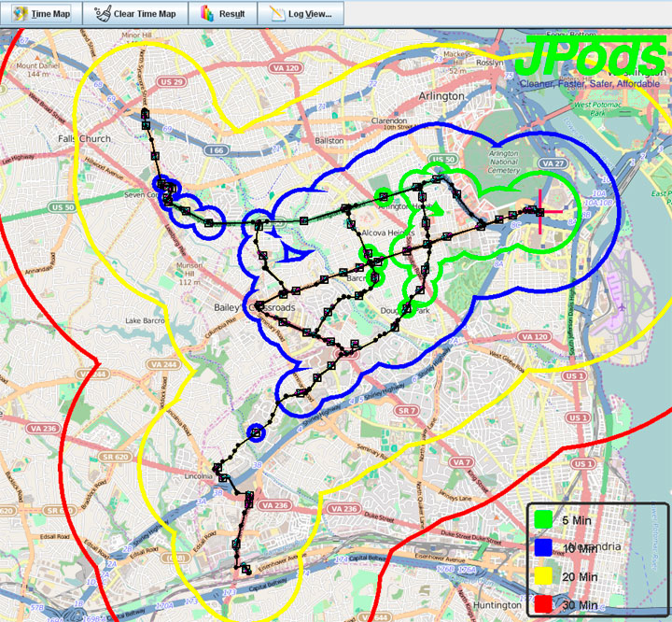Click the red cross origin marker
The height and width of the screenshot is (622, 672).
(x=541, y=211)
